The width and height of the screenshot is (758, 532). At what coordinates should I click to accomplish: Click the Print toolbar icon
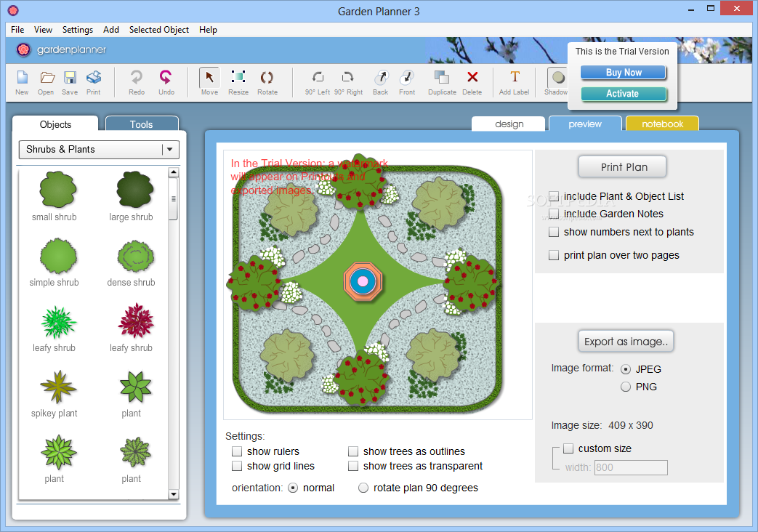pyautogui.click(x=93, y=82)
